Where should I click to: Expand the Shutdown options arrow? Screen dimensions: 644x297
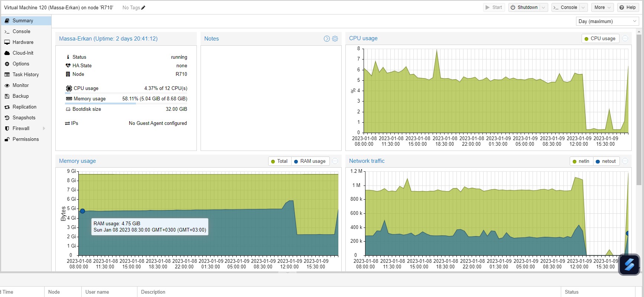point(544,7)
